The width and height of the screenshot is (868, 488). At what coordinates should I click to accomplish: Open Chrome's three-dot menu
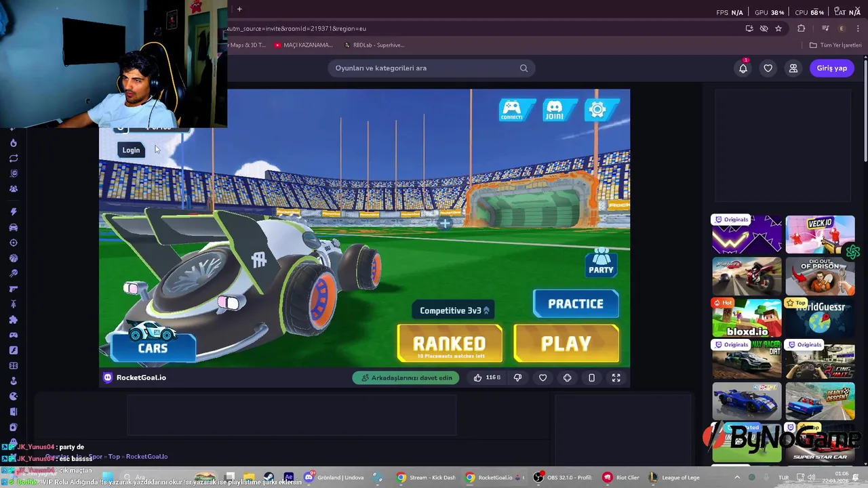[858, 28]
